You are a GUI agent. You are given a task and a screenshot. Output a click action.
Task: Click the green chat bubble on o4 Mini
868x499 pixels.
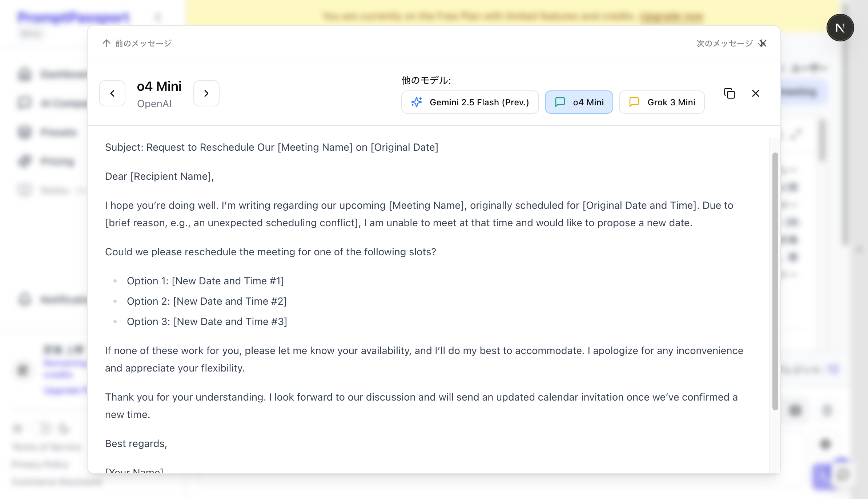pyautogui.click(x=560, y=102)
